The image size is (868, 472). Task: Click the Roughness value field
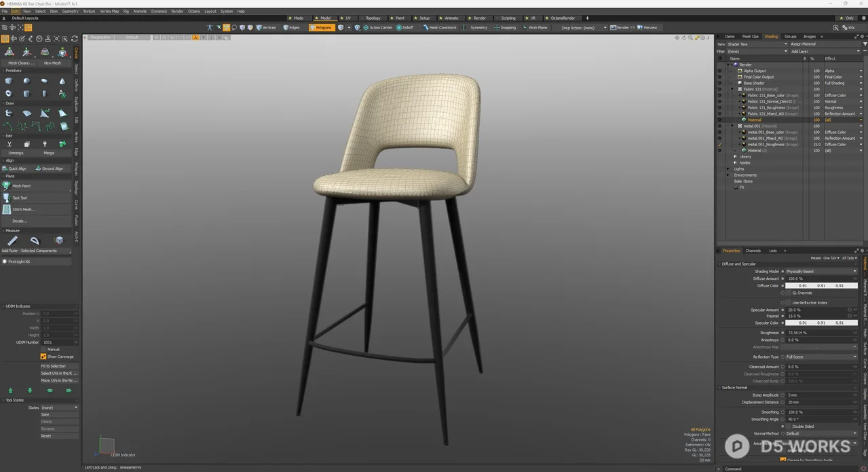coord(821,333)
